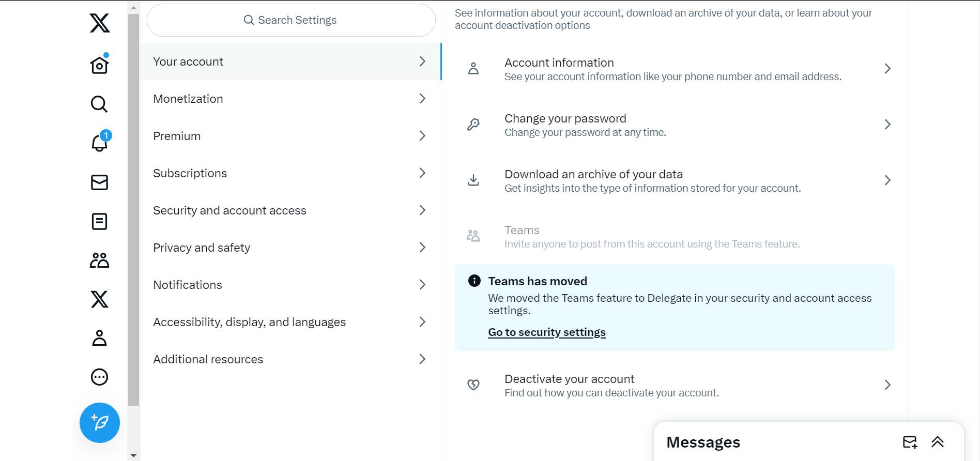The width and height of the screenshot is (980, 461).
Task: Click the Go to security settings link
Action: pos(546,332)
